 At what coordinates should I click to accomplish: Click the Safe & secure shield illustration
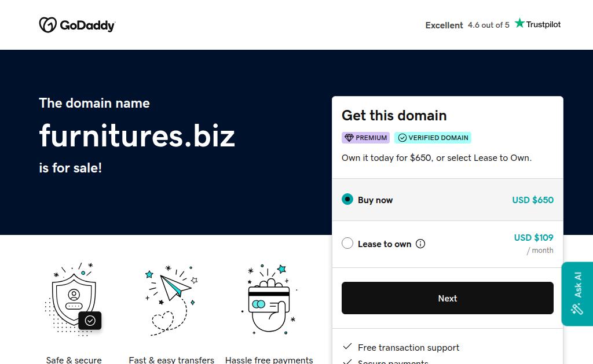click(74, 299)
